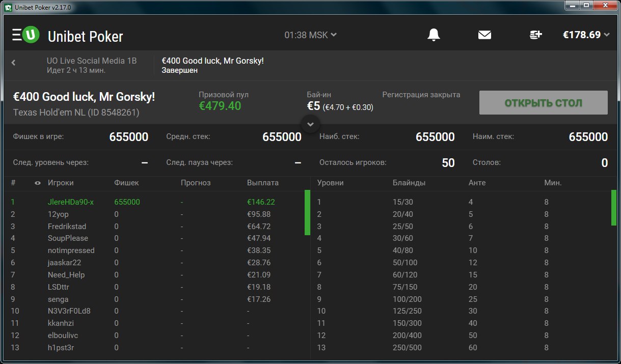
Task: Click the prize pool amount €479.40
Action: 220,106
